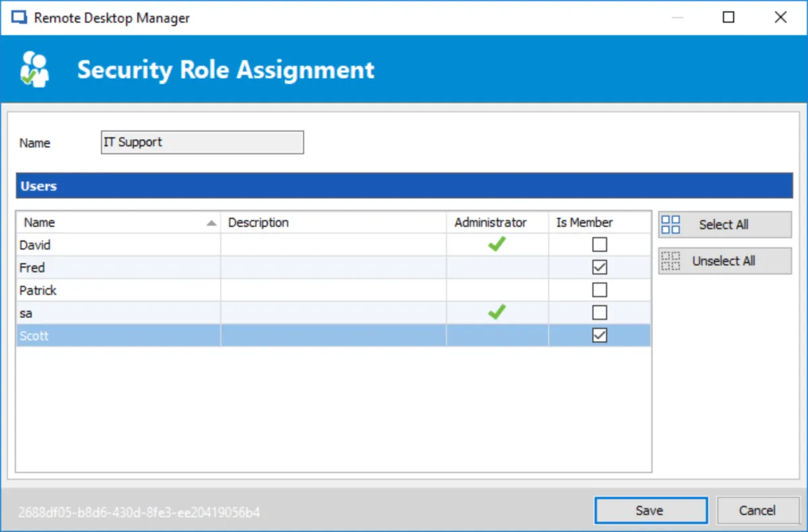Enable Is Member for Patrick
Image resolution: width=808 pixels, height=532 pixels.
pos(599,290)
